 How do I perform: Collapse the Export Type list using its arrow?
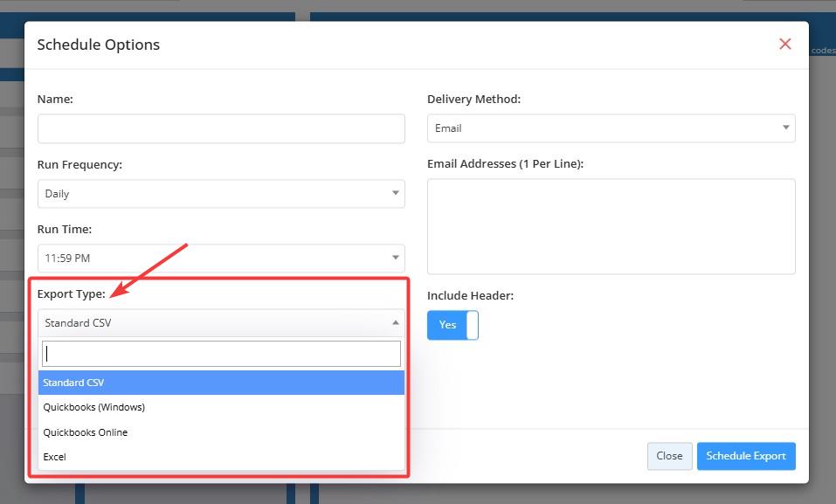pyautogui.click(x=395, y=322)
